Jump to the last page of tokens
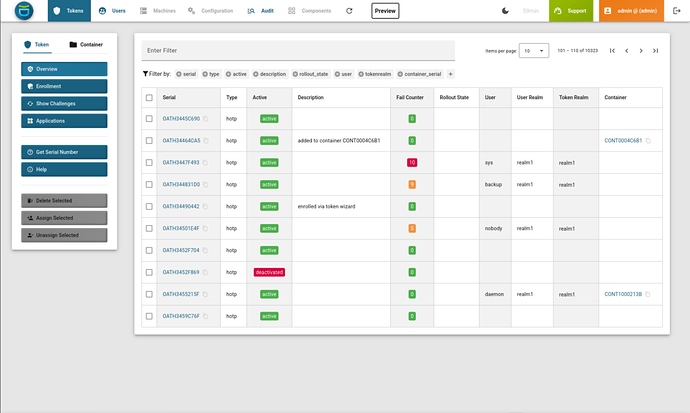Viewport: 690px width, 413px height. pyautogui.click(x=655, y=50)
